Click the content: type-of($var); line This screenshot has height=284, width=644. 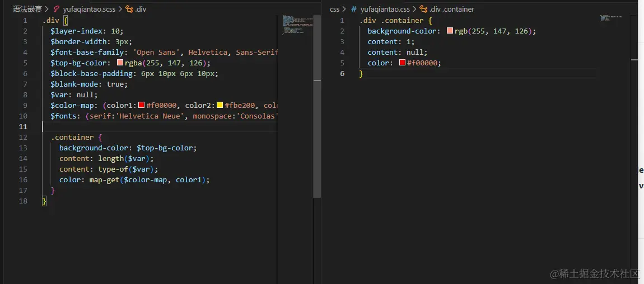109,169
